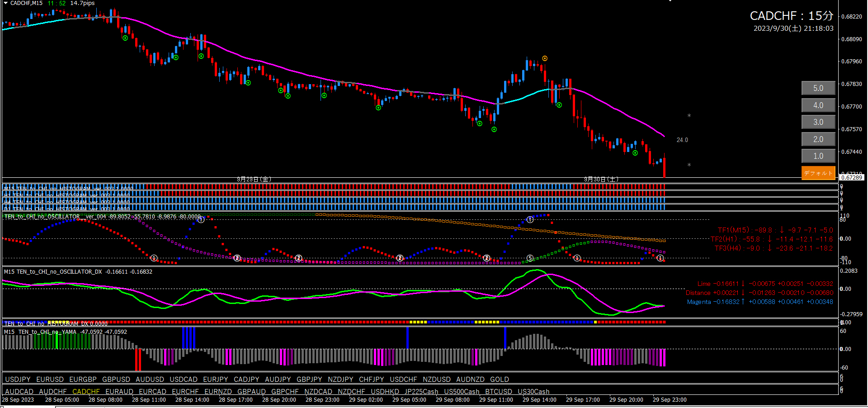The width and height of the screenshot is (868, 408).
Task: Click the 24.0 value beside the chart
Action: tap(682, 140)
